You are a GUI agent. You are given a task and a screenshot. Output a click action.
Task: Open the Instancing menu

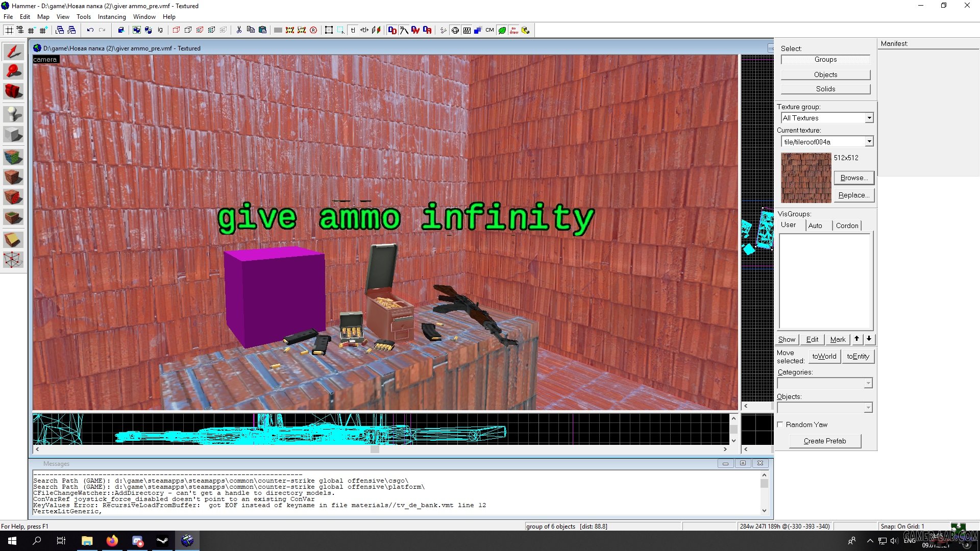(x=112, y=17)
